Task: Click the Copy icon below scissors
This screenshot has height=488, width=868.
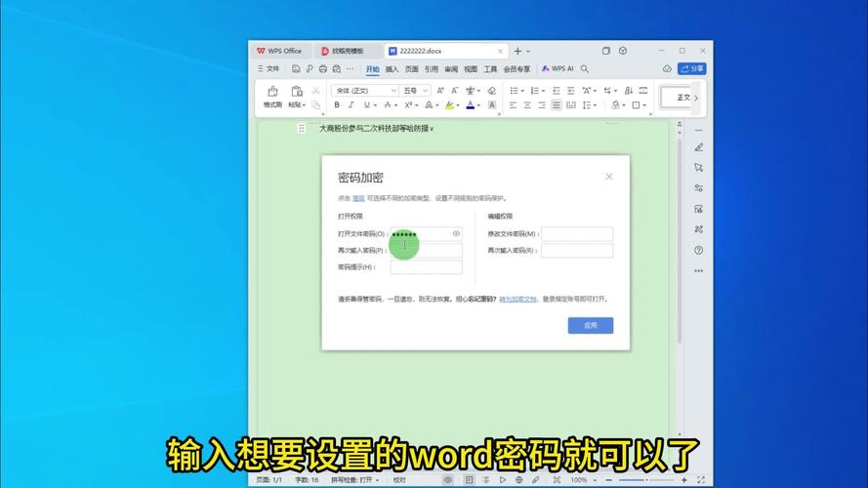Action: click(315, 104)
